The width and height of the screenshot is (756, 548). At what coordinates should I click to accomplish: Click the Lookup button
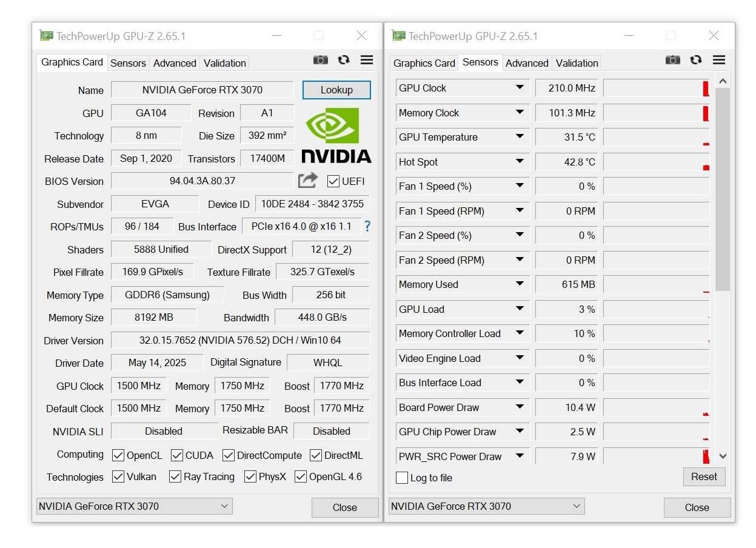point(336,90)
